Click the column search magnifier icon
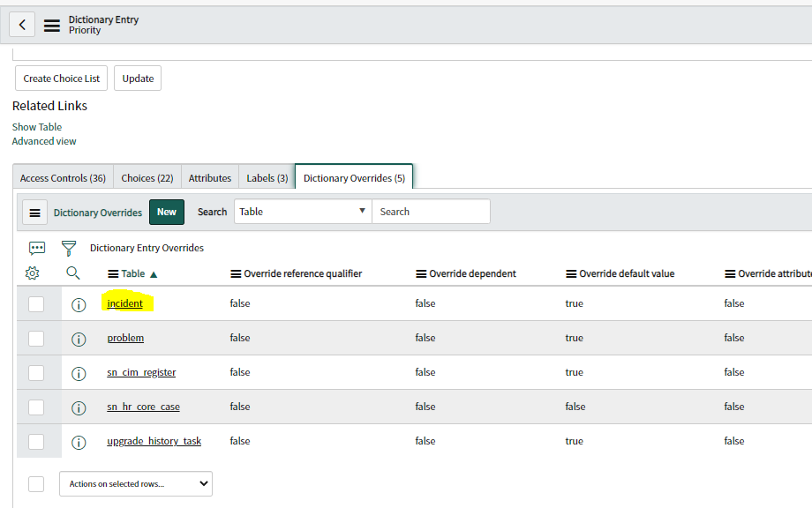 tap(73, 273)
